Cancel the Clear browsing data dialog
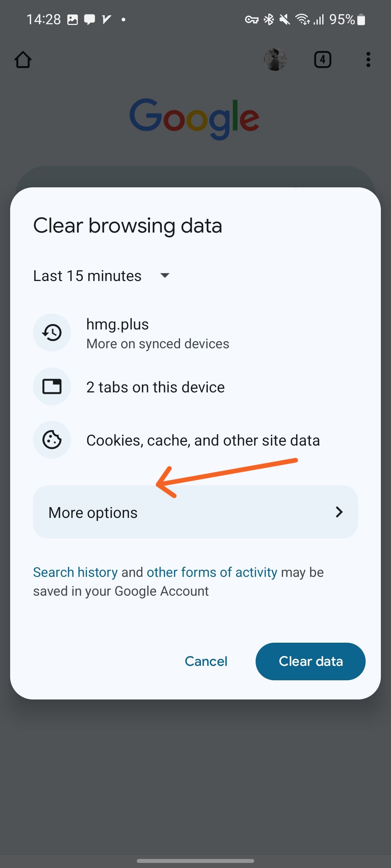Screen dimensions: 391x868 tap(206, 661)
